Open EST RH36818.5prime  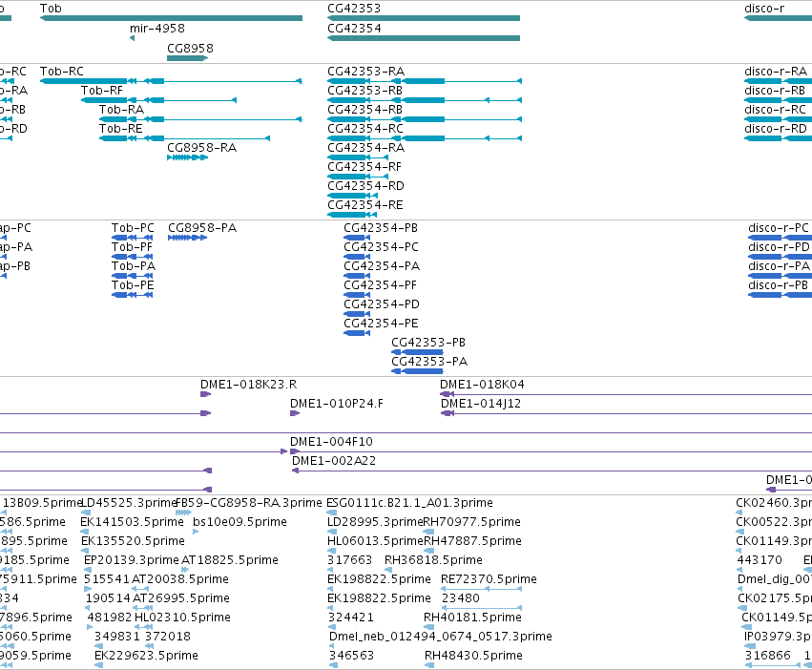(433, 560)
